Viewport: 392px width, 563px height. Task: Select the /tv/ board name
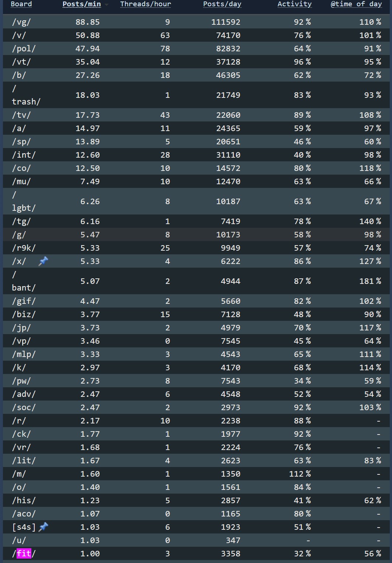click(x=21, y=115)
